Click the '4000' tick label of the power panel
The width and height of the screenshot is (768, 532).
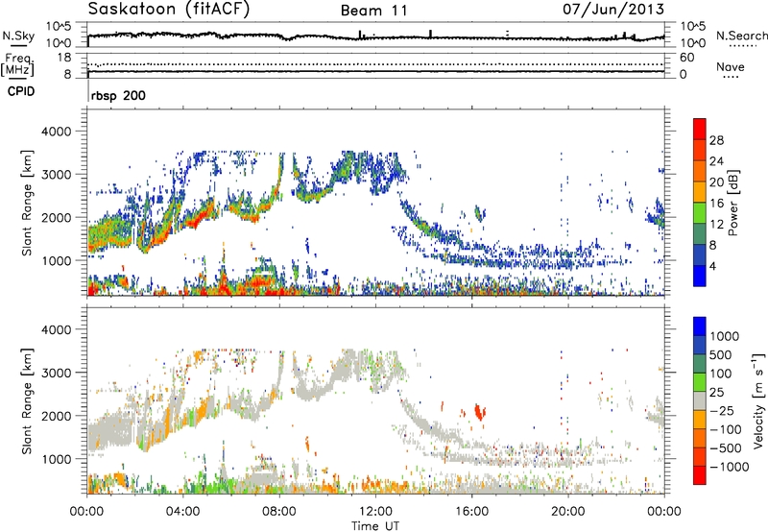click(56, 132)
